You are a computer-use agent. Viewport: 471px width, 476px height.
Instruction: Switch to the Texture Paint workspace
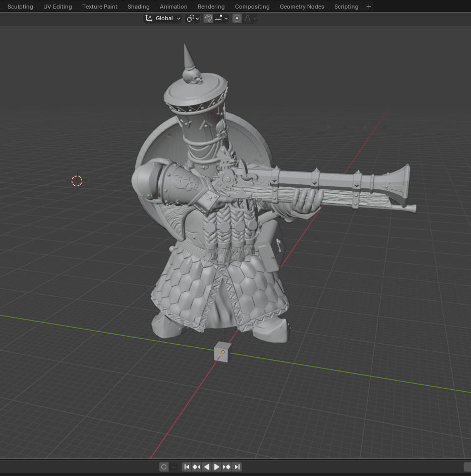click(x=100, y=7)
